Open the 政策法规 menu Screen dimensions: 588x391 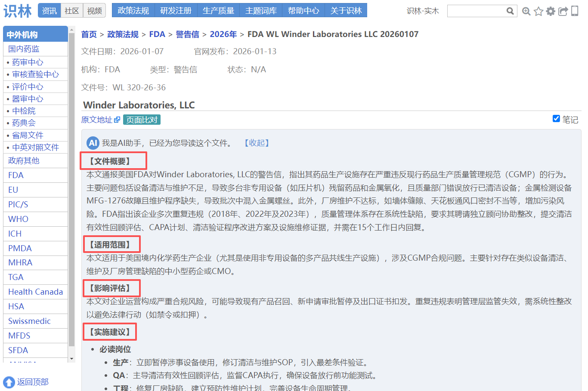[133, 11]
